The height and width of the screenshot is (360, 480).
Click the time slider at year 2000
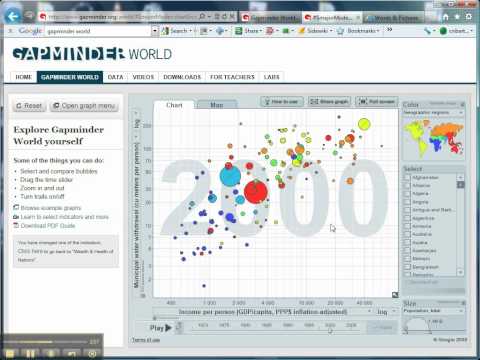[x=330, y=330]
